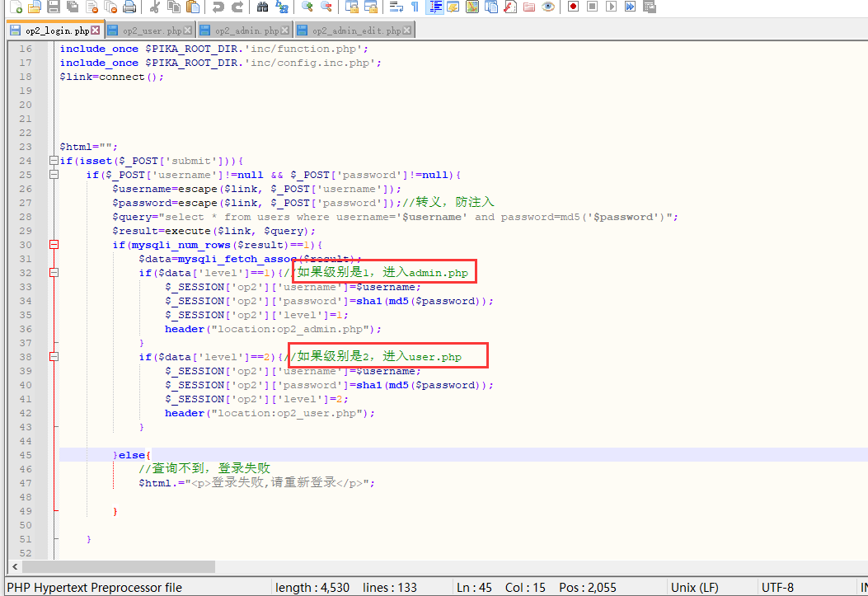
Task: Click the Paste clipboard icon
Action: point(192,7)
